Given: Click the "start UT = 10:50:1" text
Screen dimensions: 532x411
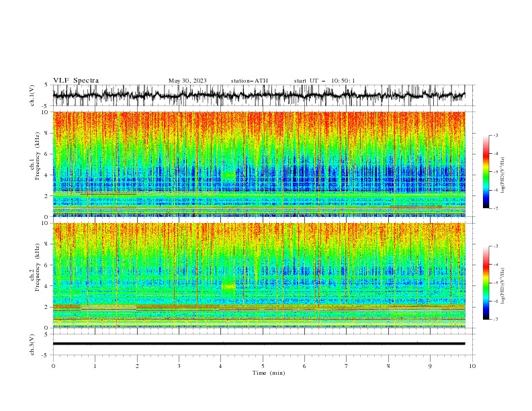Looking at the screenshot, I should click(x=324, y=81).
